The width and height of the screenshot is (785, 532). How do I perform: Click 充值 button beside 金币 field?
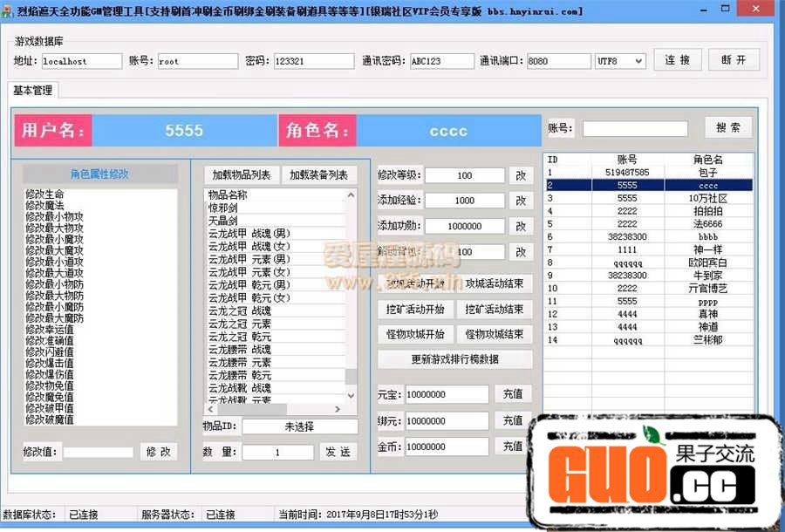[513, 446]
